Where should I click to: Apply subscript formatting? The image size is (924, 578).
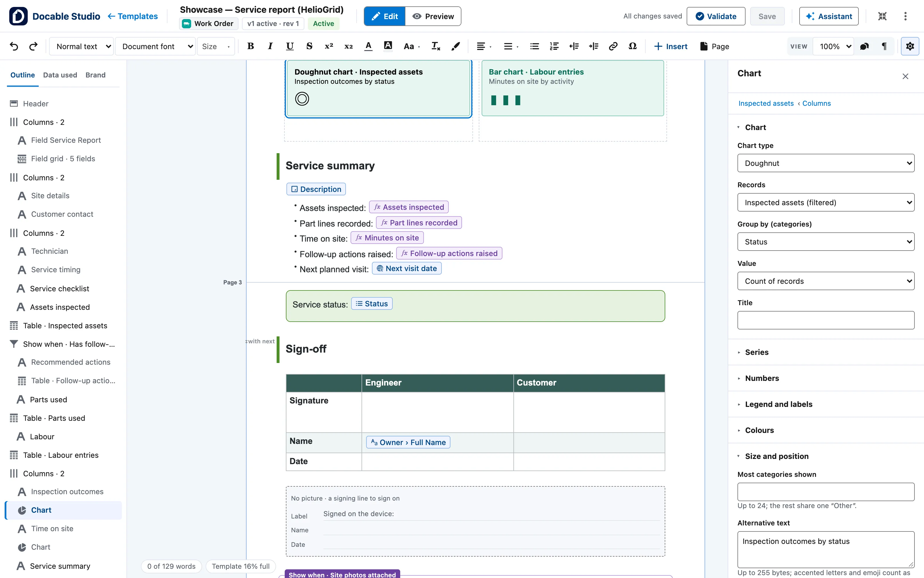point(349,46)
